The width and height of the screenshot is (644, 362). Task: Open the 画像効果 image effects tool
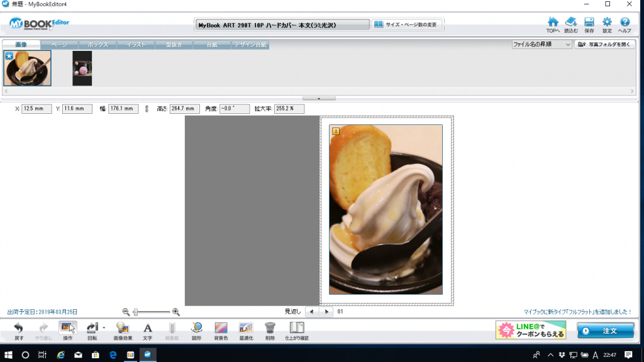[123, 330]
